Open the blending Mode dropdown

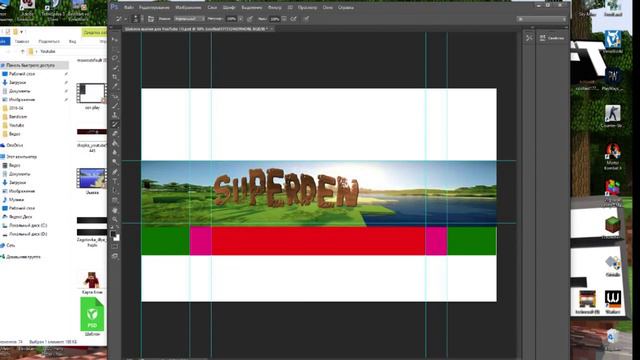(189, 19)
